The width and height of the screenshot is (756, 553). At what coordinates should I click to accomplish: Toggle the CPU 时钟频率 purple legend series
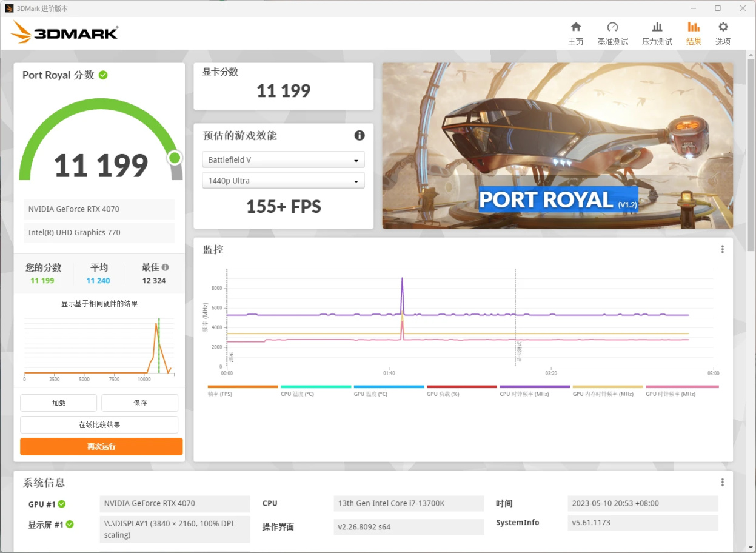[x=535, y=390]
